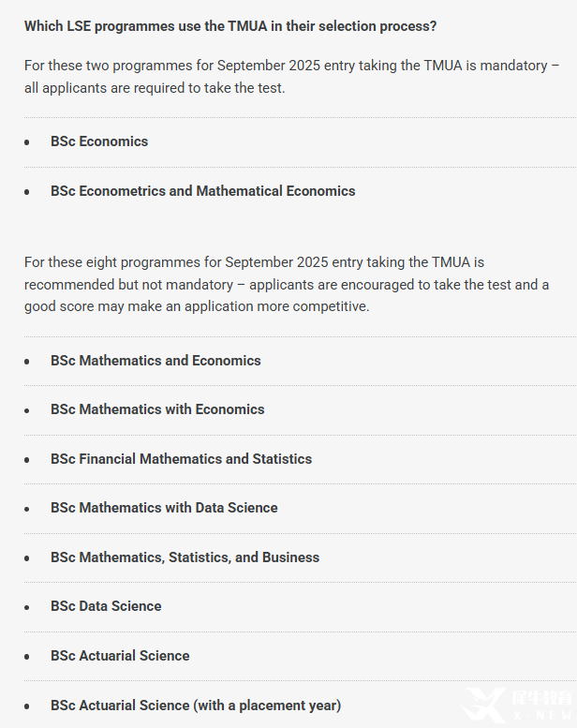Click the paragraph about mandatory TMUA programmes
577x728 pixels.
[x=291, y=77]
